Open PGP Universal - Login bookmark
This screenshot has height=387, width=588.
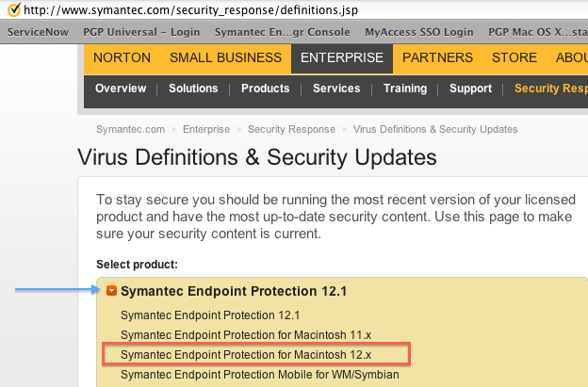click(x=141, y=32)
